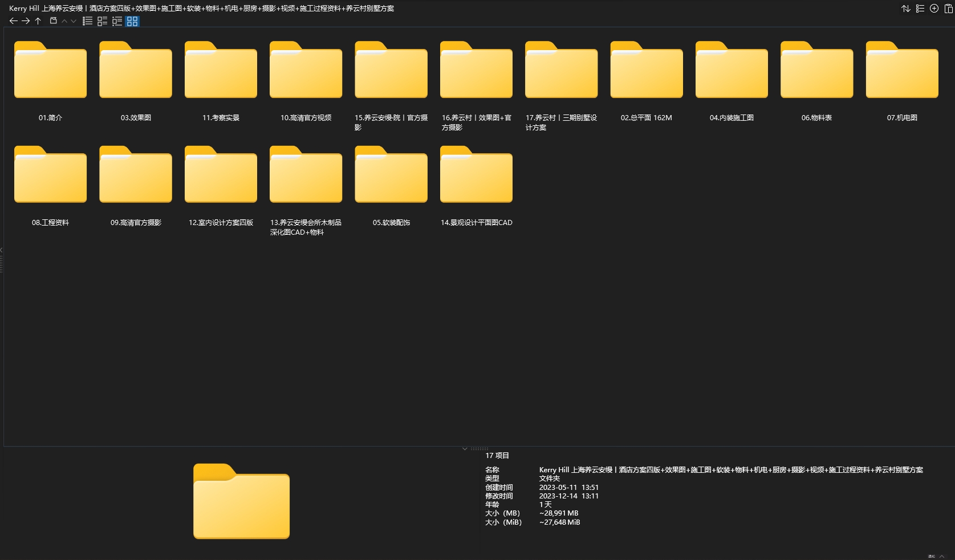Collapse the preview pane with center chevron
The height and width of the screenshot is (560, 955).
[465, 449]
